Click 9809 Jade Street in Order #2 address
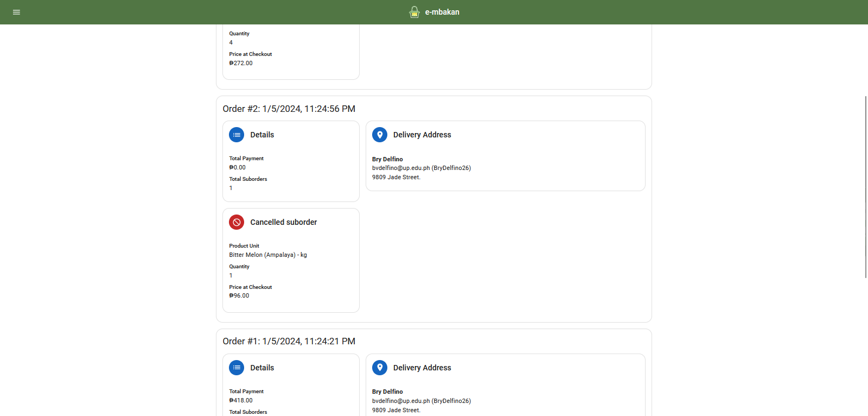The width and height of the screenshot is (868, 416). point(396,177)
